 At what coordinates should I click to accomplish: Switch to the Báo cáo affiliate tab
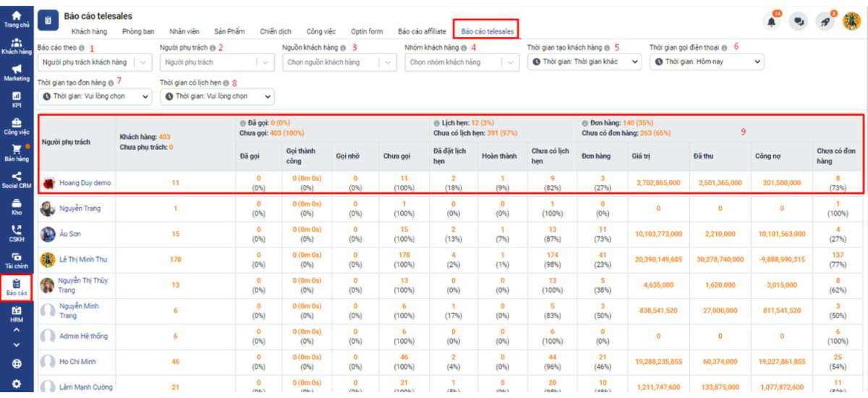coord(422,32)
